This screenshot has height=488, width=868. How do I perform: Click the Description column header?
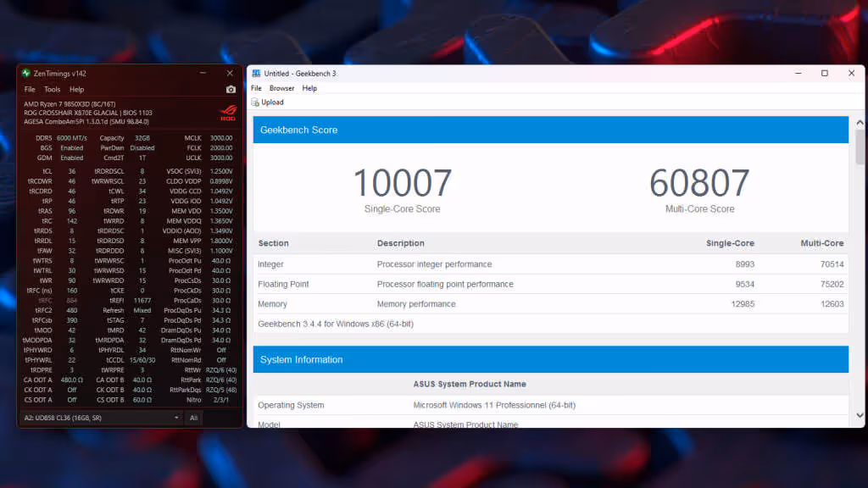click(x=401, y=243)
